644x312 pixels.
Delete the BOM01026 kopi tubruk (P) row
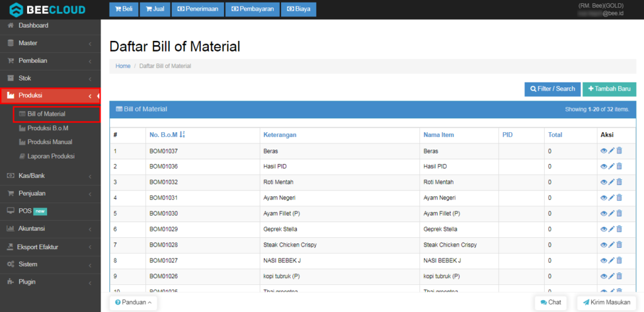click(x=619, y=276)
